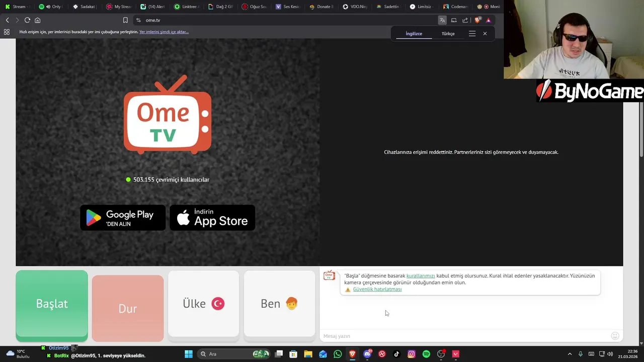644x362 pixels.
Task: Open the clock showing 22:36
Action: click(x=628, y=354)
